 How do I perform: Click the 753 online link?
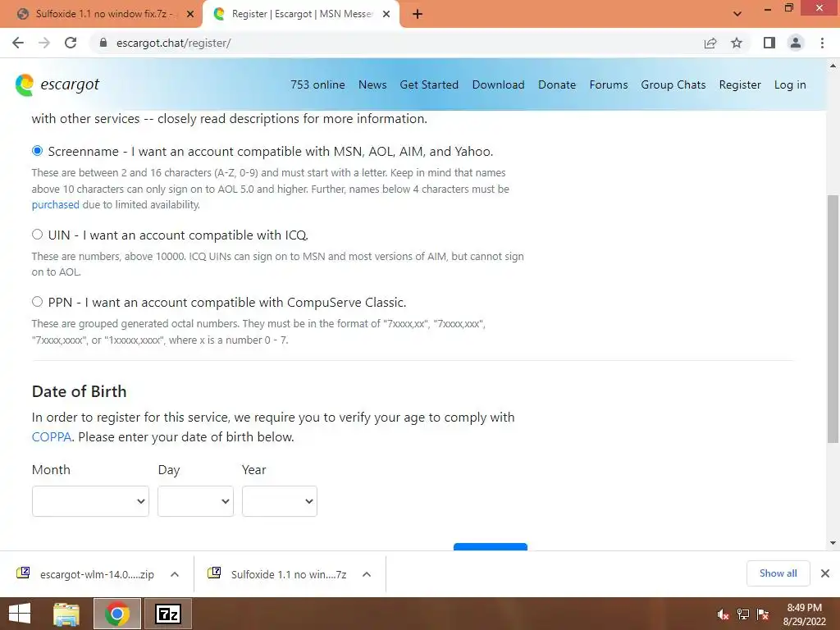coord(317,84)
